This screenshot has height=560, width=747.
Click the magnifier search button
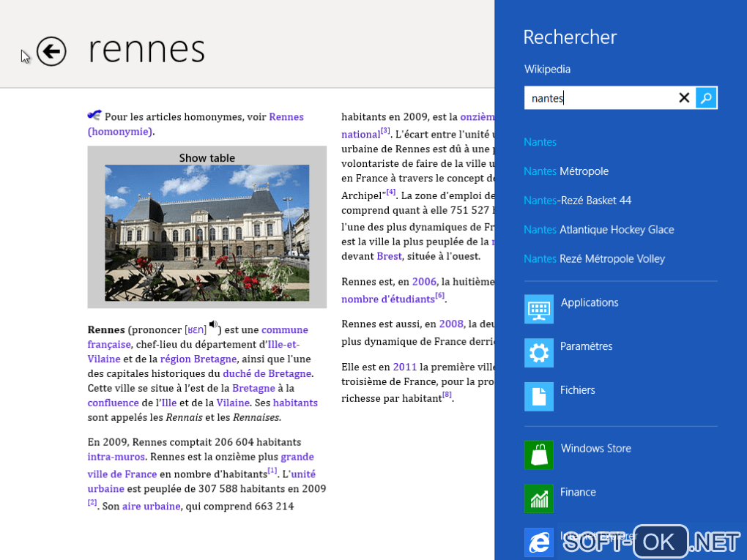coord(706,98)
